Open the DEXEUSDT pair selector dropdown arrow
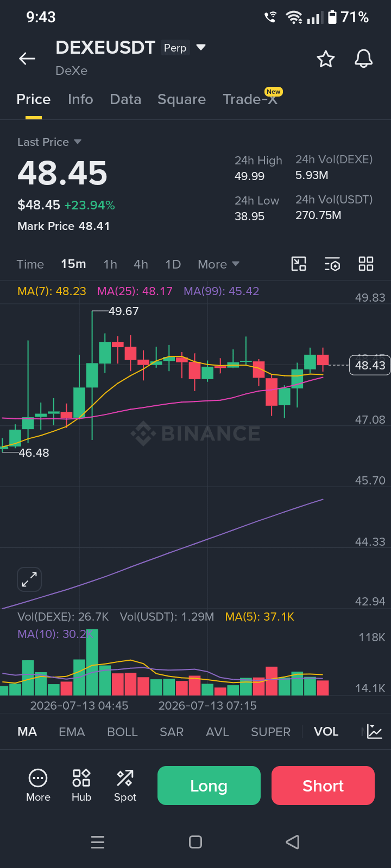 pyautogui.click(x=201, y=48)
